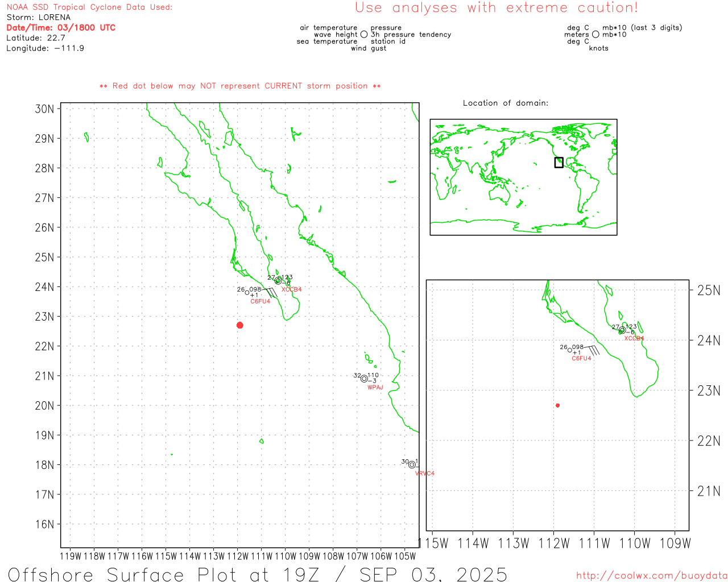Click the 'Storm: LORENA' text
Viewport: 728px width, 582px height.
tap(39, 17)
